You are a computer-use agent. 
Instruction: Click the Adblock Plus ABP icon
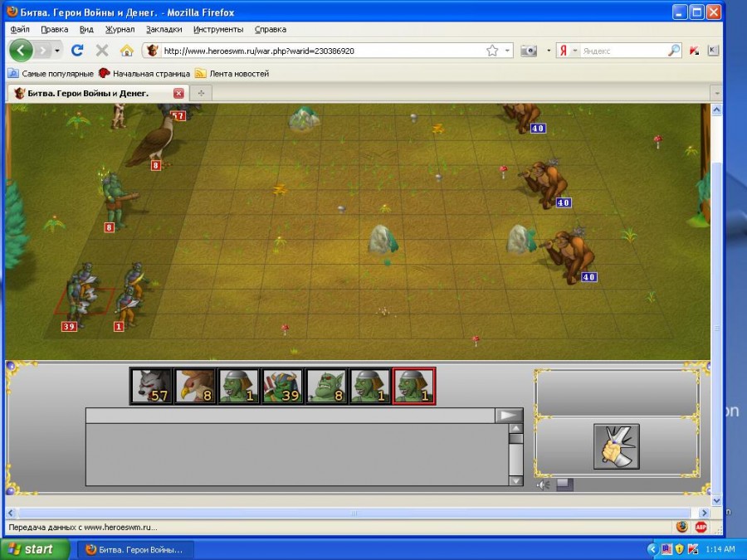[701, 527]
